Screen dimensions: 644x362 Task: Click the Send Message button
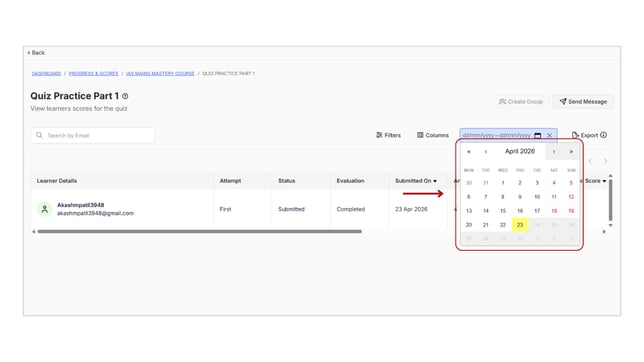(583, 101)
